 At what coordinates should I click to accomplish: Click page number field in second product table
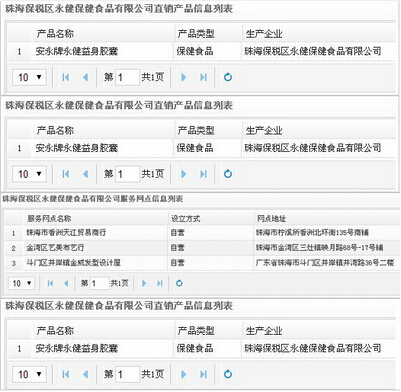click(x=127, y=174)
